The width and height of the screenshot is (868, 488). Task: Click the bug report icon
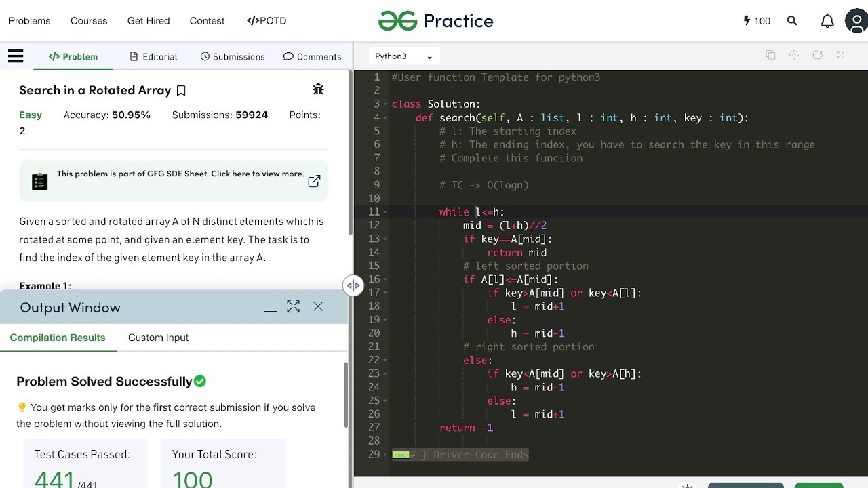[x=318, y=89]
